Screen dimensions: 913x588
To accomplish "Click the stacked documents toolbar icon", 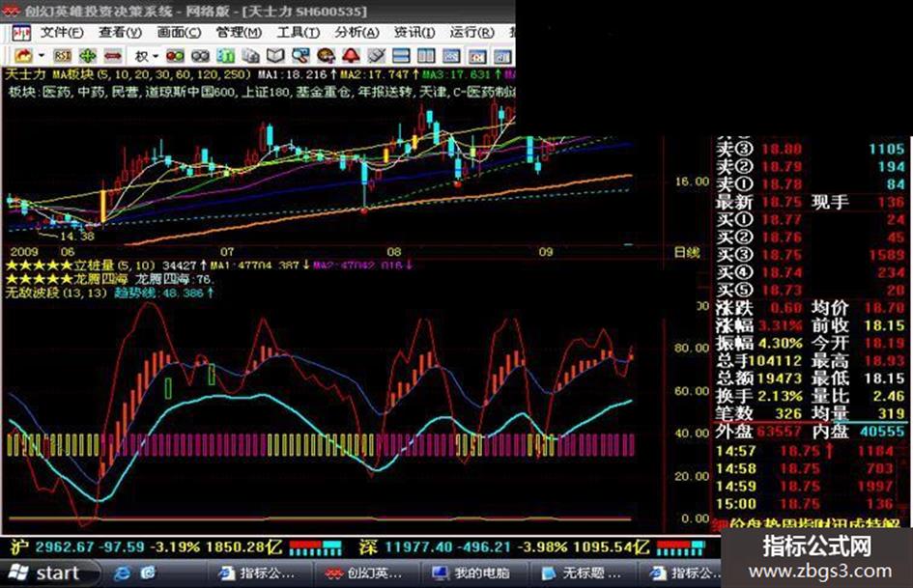I will (250, 56).
